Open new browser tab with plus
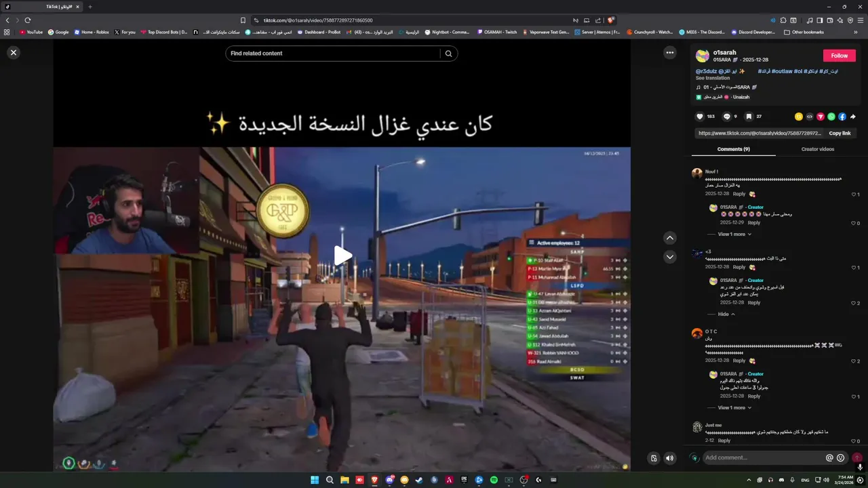Image resolution: width=868 pixels, height=488 pixels. 90,7
